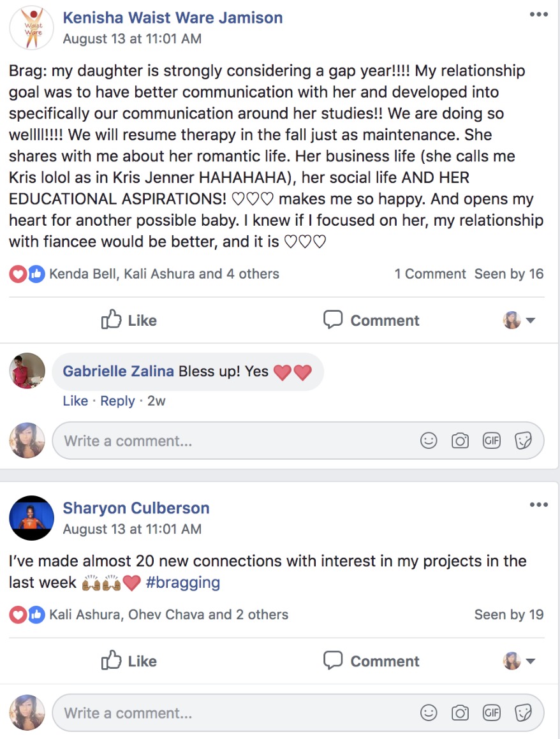The height and width of the screenshot is (739, 560).
Task: Click Write a comment field under Sharyon's post
Action: pos(298,713)
